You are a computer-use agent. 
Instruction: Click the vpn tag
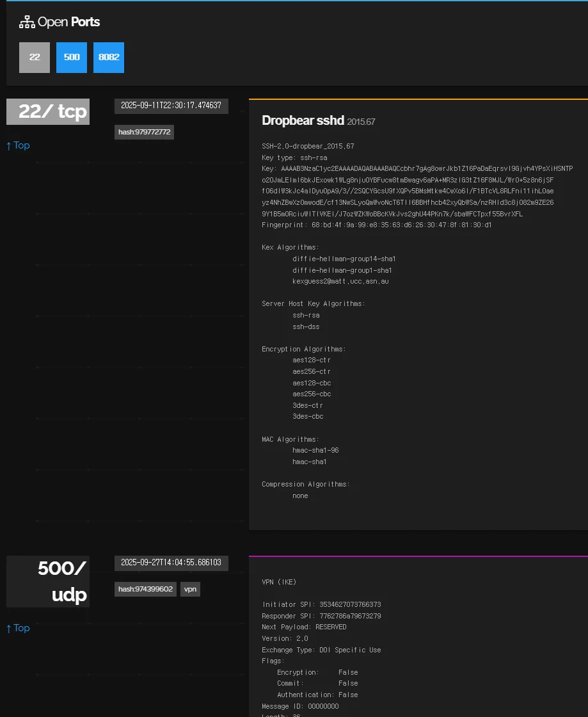pyautogui.click(x=190, y=589)
